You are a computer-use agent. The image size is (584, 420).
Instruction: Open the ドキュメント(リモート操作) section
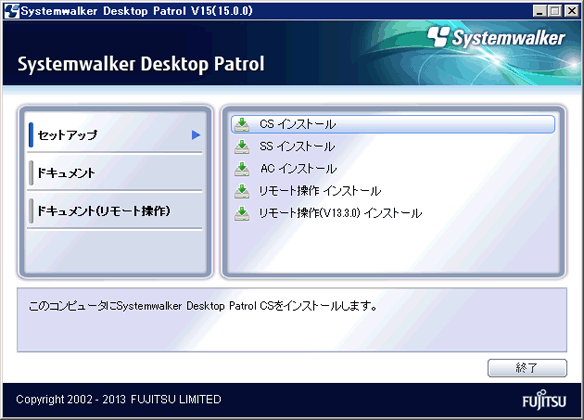(115, 211)
